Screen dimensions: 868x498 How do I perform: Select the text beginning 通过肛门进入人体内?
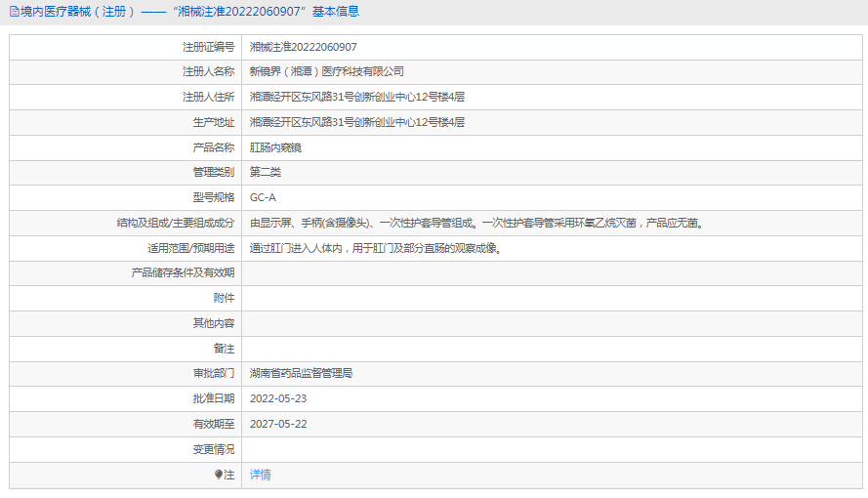point(376,248)
